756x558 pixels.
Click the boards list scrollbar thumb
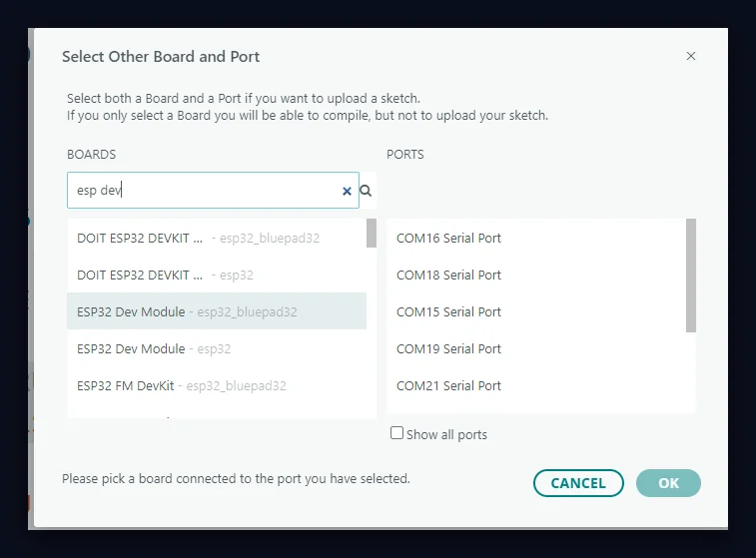372,234
